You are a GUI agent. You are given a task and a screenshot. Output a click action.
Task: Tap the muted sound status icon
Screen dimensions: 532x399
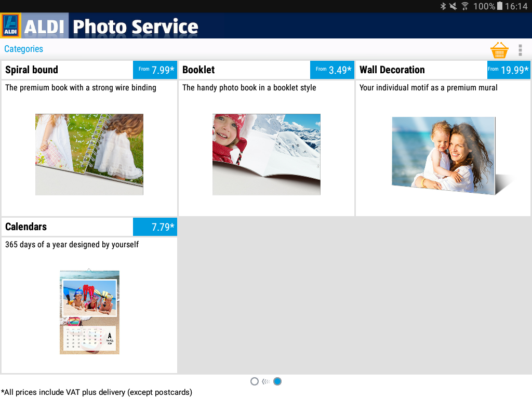453,6
